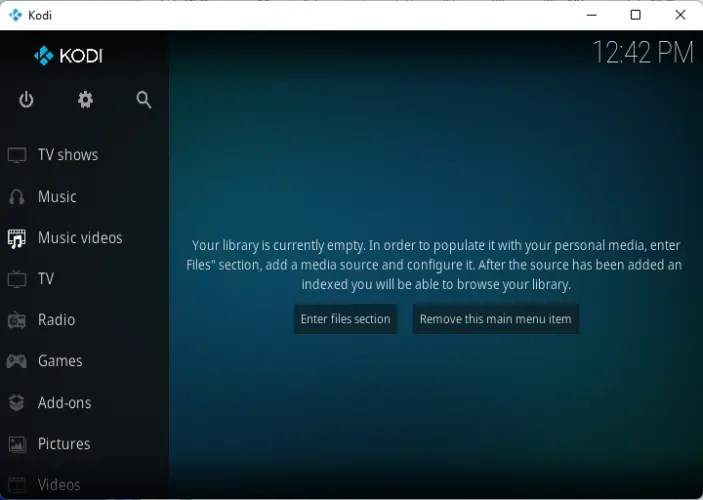Open search with the magnifier icon

tap(143, 100)
